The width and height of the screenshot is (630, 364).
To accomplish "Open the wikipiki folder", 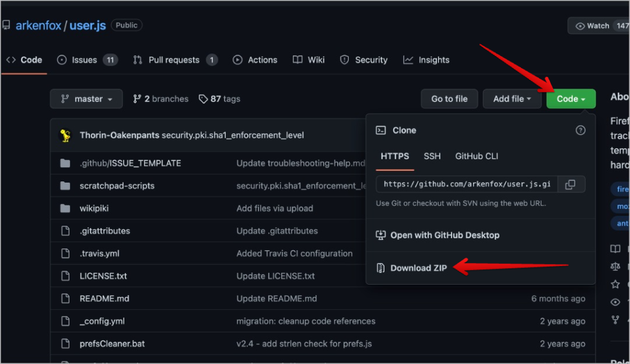I will click(x=94, y=208).
